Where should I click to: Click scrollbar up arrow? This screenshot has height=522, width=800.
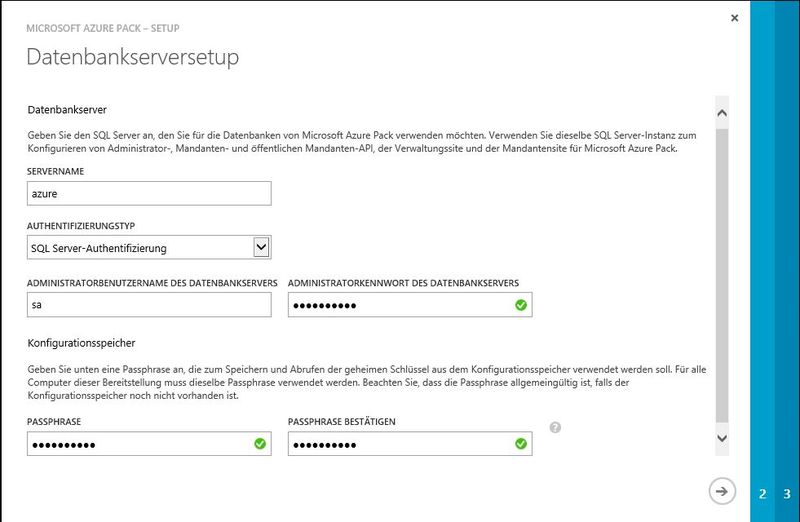[x=722, y=113]
